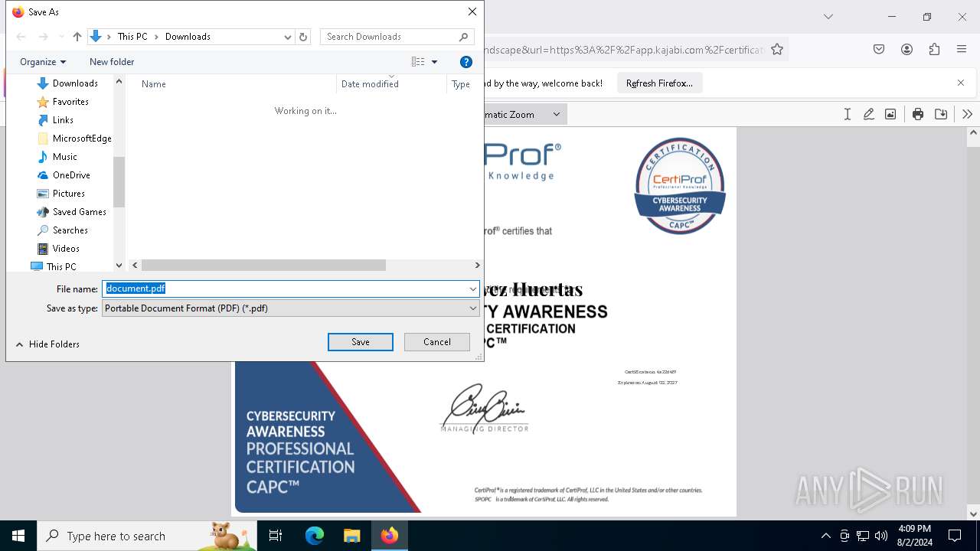This screenshot has width=980, height=551.
Task: Print the PDF with the printer icon
Action: [x=918, y=114]
